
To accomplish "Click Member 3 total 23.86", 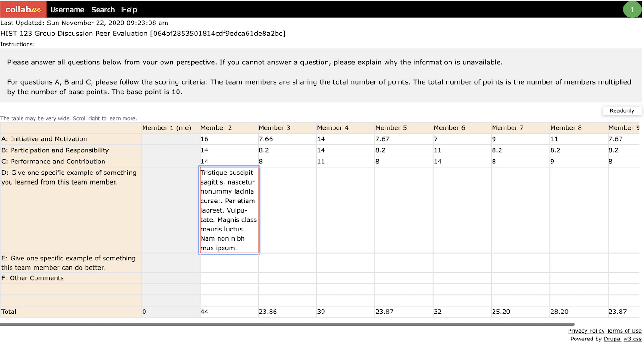I will [287, 312].
